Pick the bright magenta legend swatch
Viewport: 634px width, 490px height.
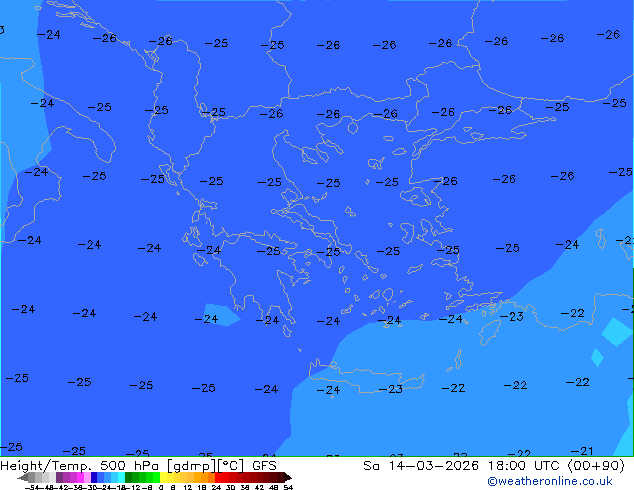[80, 477]
